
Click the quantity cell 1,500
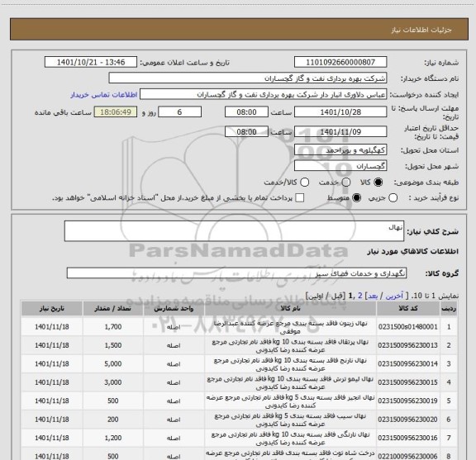pos(113,345)
